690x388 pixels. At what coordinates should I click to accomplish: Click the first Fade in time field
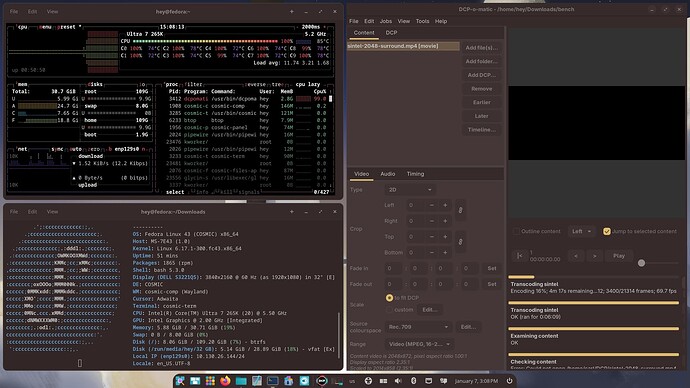coord(392,268)
